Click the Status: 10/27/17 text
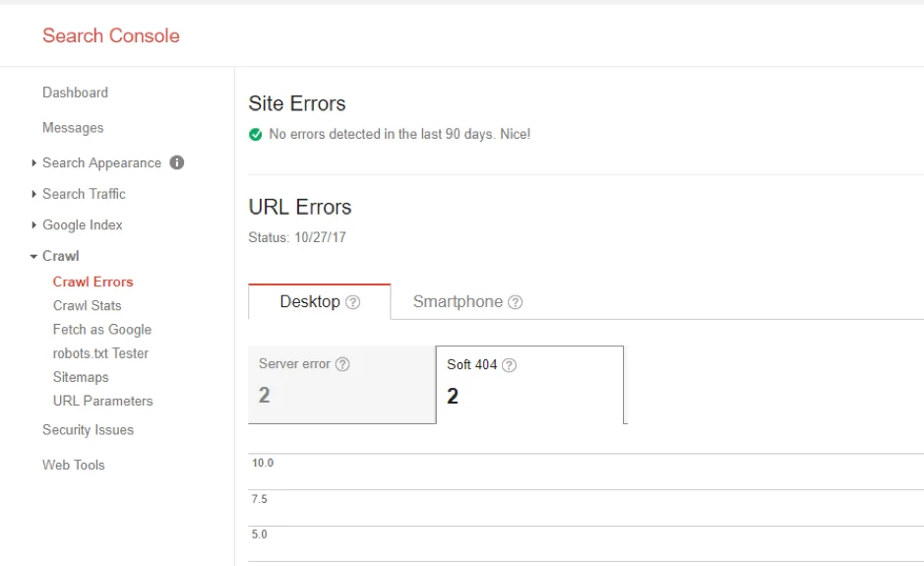924x566 pixels. click(297, 237)
